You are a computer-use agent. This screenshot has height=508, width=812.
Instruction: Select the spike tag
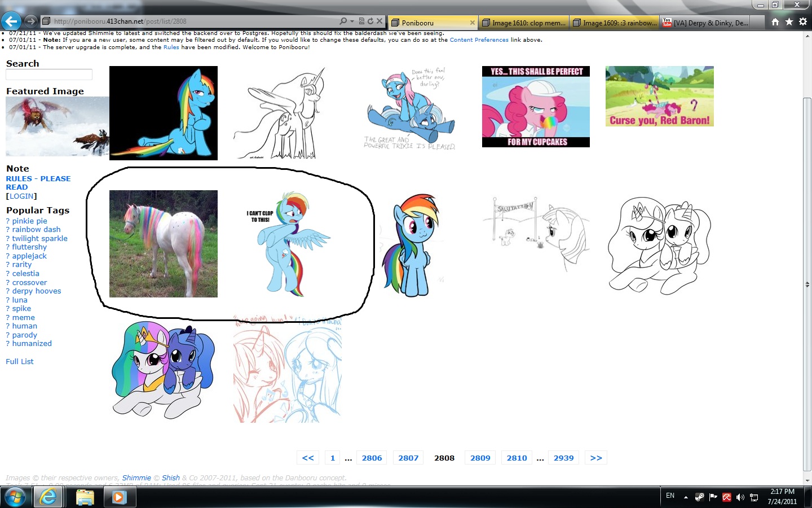tap(21, 309)
